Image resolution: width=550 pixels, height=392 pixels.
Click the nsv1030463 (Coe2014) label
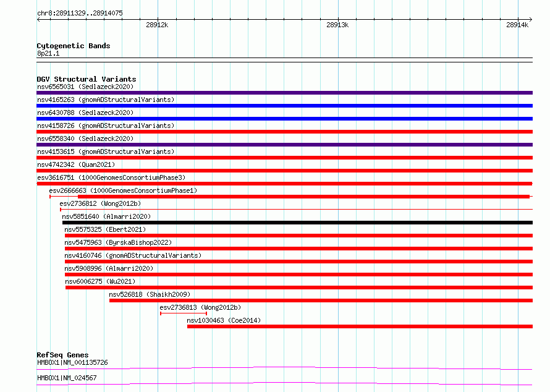[x=224, y=320]
